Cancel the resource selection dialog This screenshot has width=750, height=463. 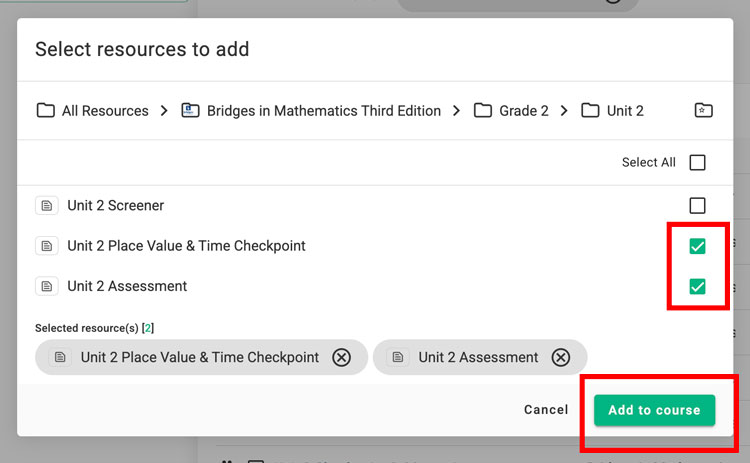(546, 410)
